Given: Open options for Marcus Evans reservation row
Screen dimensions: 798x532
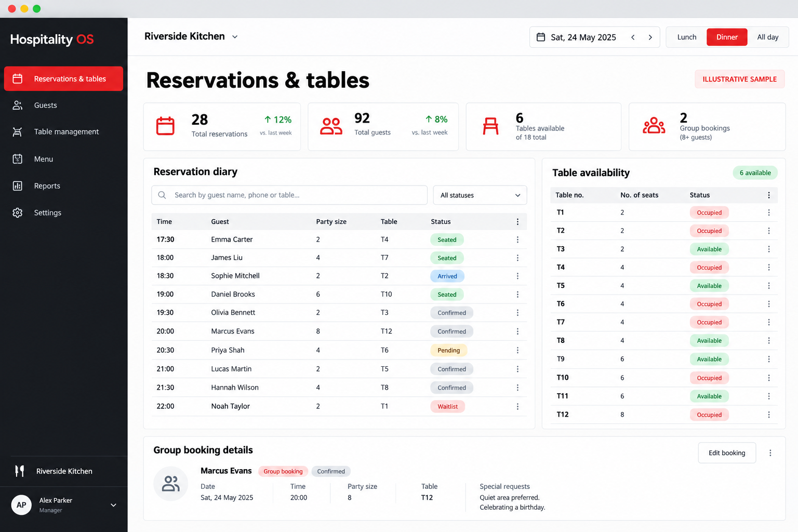Looking at the screenshot, I should pos(517,331).
